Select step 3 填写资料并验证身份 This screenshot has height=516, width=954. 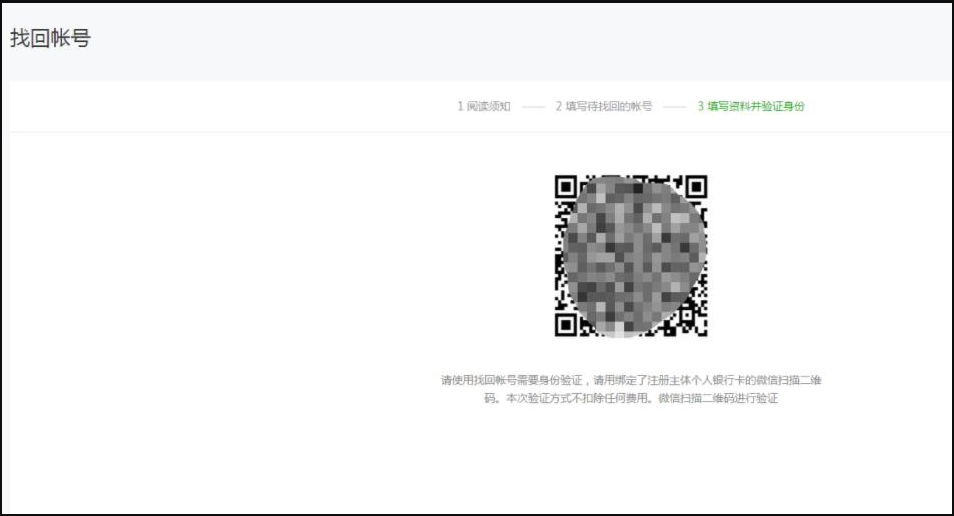751,106
